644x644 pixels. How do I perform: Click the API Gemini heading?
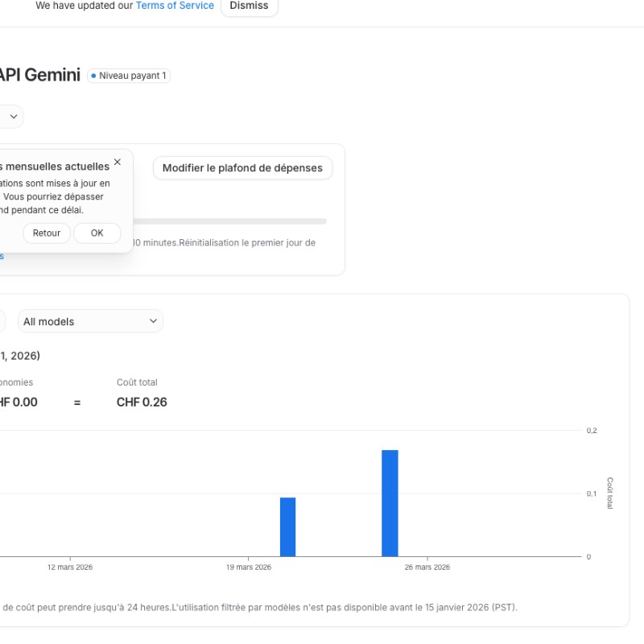coord(39,75)
